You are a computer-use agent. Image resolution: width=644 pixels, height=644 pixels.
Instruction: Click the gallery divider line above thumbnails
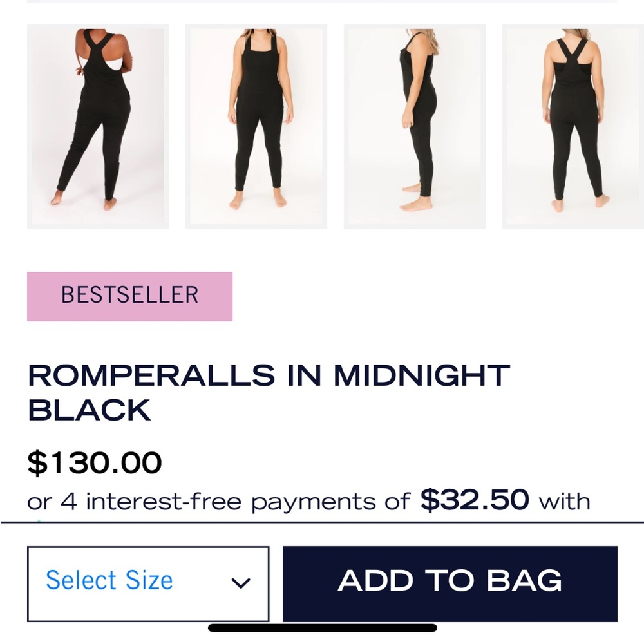point(322,1)
